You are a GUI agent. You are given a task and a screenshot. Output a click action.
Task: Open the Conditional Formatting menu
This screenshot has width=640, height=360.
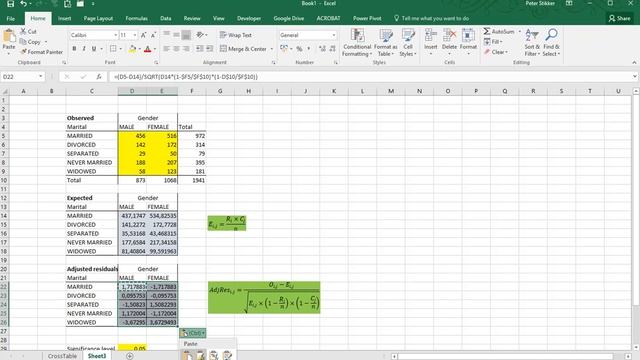point(357,42)
